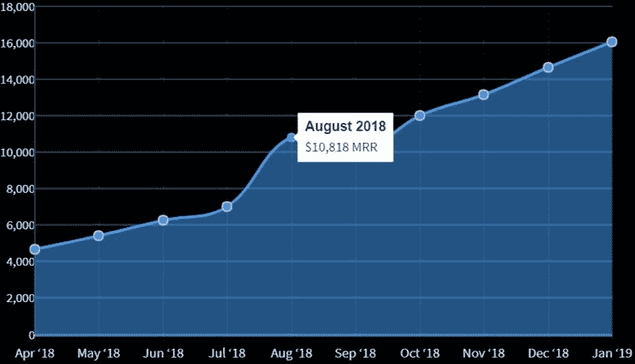Click the April 2018 data point
This screenshot has height=364, width=635.
coord(34,249)
